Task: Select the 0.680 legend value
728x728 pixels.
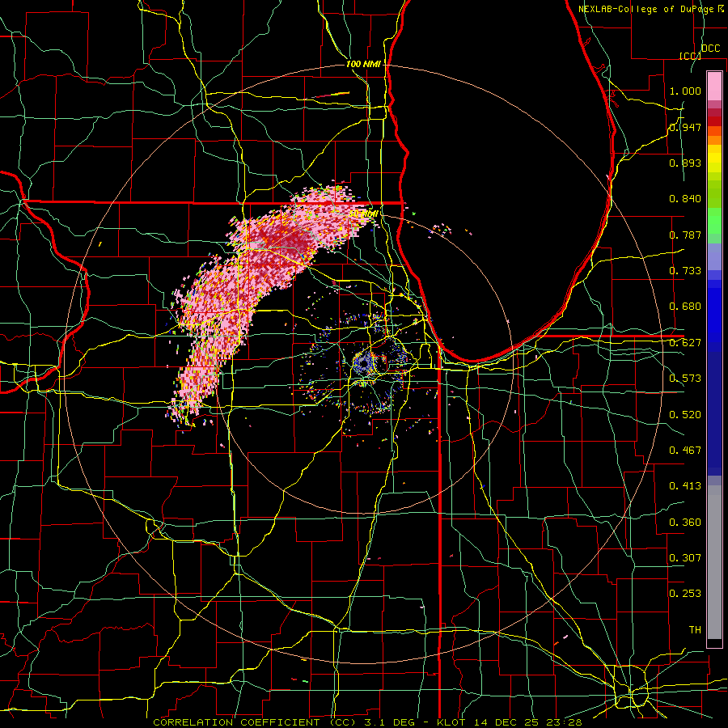Action: point(685,307)
